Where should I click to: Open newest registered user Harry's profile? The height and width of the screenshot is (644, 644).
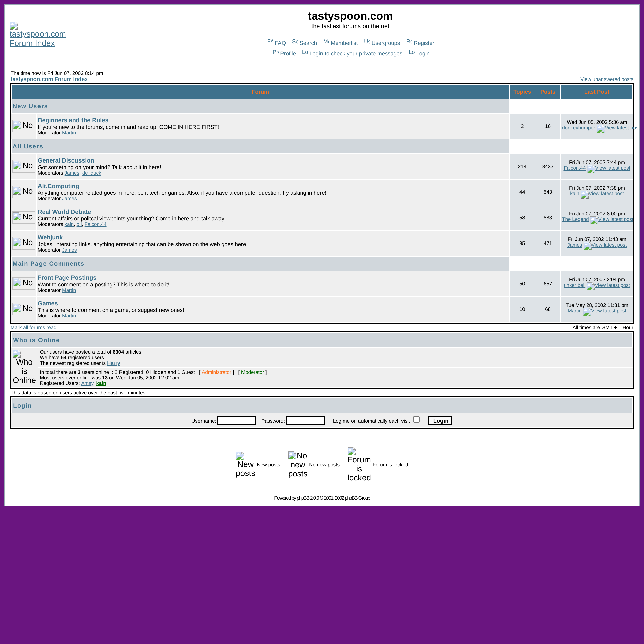(113, 363)
